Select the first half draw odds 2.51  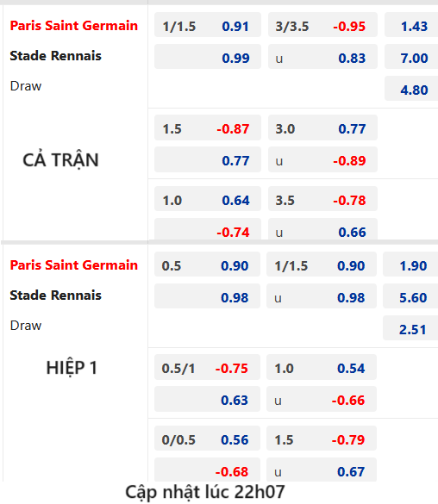(x=410, y=328)
